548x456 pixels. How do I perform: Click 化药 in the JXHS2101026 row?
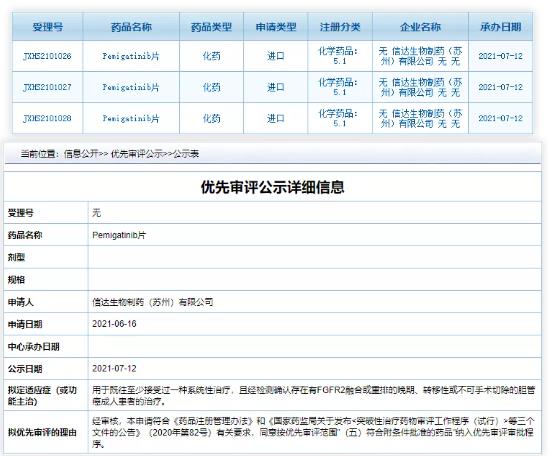211,56
